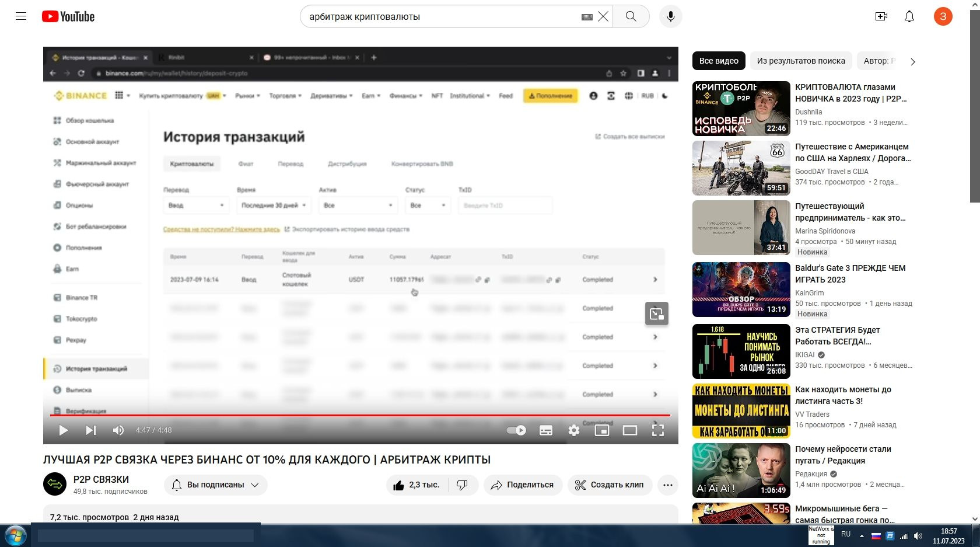980x547 pixels.
Task: Click the video view count description box
Action: tap(360, 515)
